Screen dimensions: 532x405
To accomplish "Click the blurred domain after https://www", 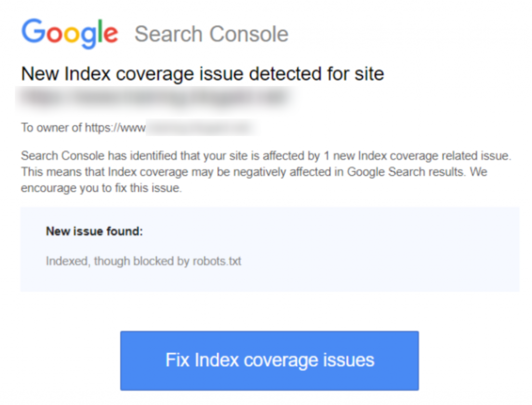I will pyautogui.click(x=199, y=127).
